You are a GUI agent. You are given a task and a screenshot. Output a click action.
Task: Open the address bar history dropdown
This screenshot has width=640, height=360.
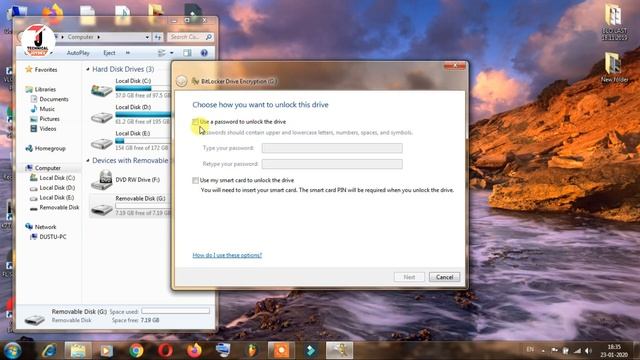[x=147, y=37]
